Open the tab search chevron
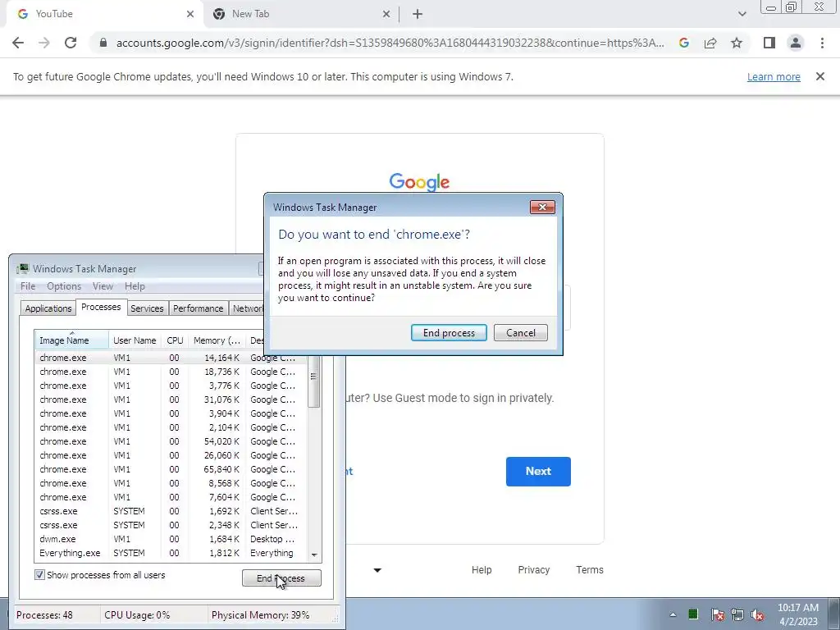Image resolution: width=840 pixels, height=630 pixels. pos(742,14)
